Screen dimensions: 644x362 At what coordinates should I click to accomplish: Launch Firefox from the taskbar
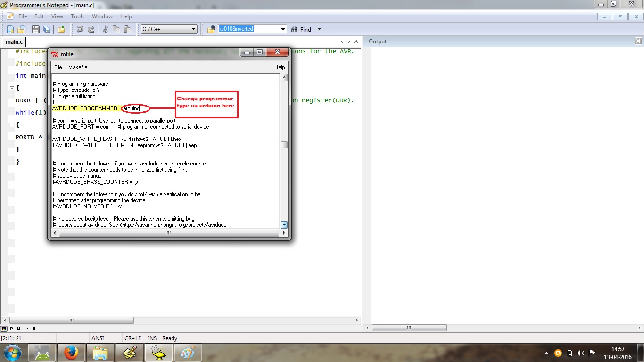click(x=72, y=353)
